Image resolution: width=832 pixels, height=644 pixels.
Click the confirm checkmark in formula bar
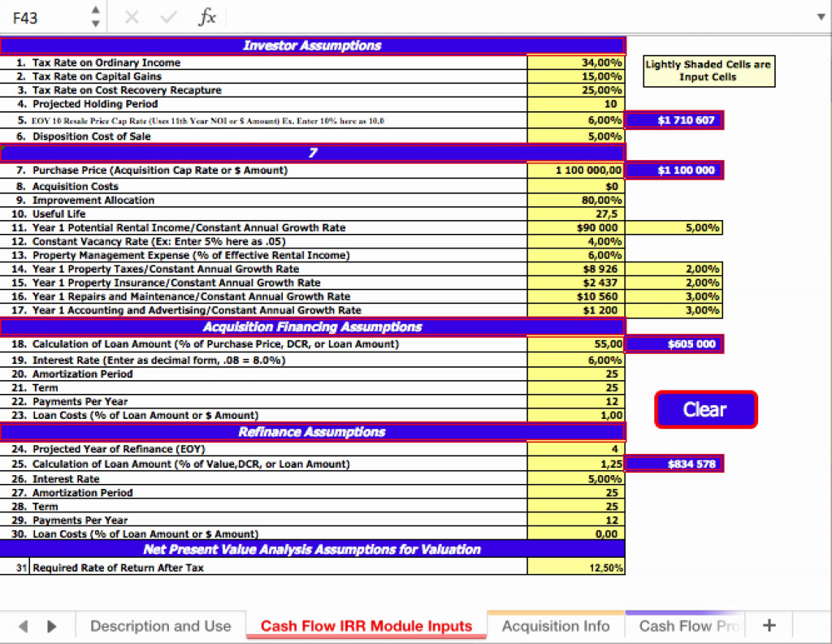(168, 18)
